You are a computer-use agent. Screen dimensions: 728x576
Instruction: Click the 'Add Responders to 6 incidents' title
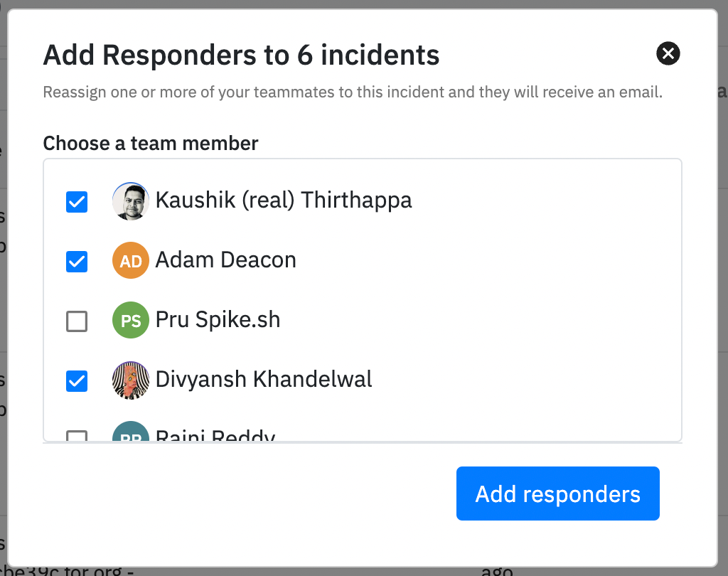click(241, 55)
